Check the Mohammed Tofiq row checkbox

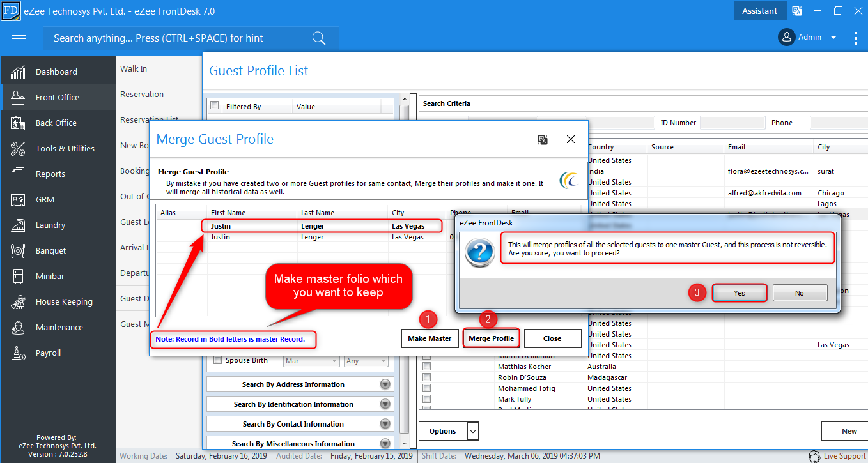427,388
